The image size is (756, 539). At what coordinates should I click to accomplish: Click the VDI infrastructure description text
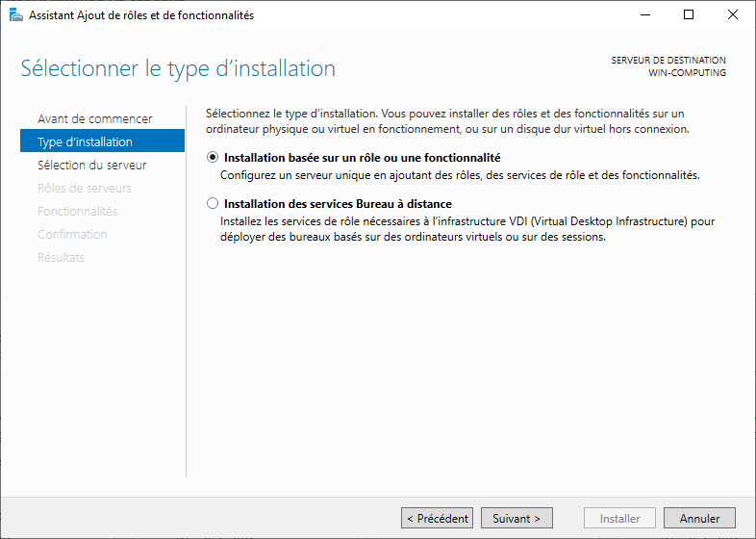click(x=466, y=230)
